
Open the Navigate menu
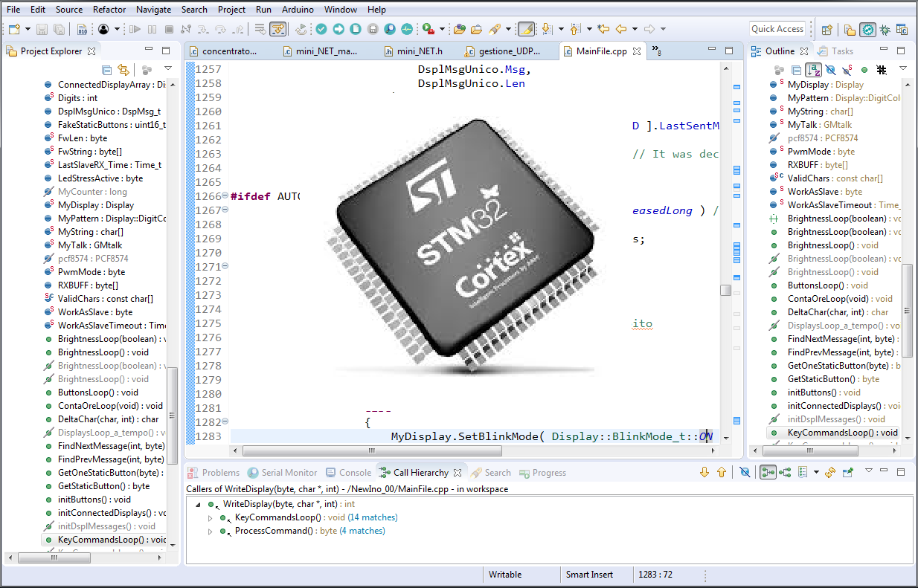(x=154, y=10)
